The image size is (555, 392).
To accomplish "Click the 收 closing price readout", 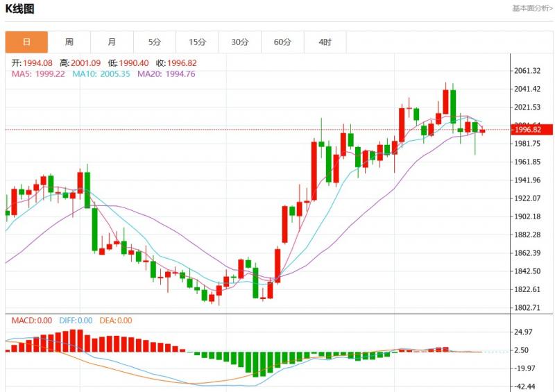I will [x=176, y=63].
